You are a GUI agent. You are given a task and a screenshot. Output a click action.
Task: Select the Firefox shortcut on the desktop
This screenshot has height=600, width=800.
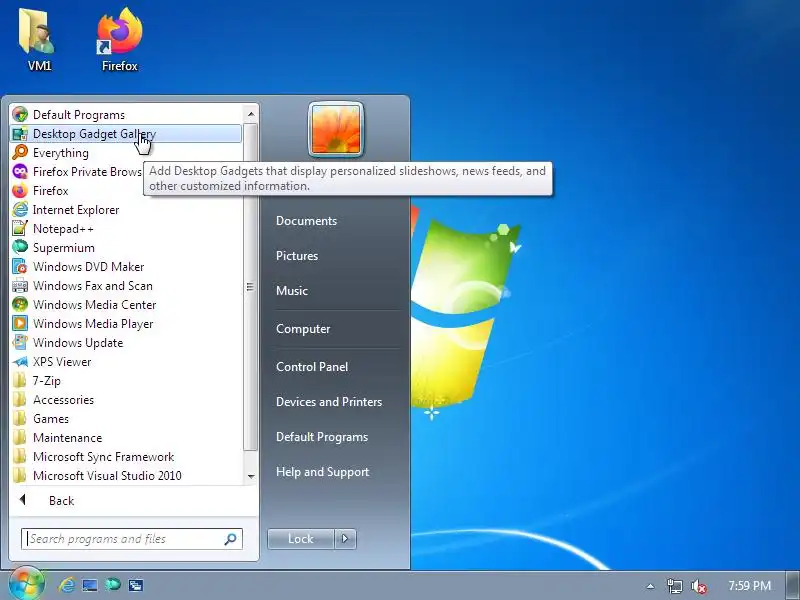tap(119, 39)
